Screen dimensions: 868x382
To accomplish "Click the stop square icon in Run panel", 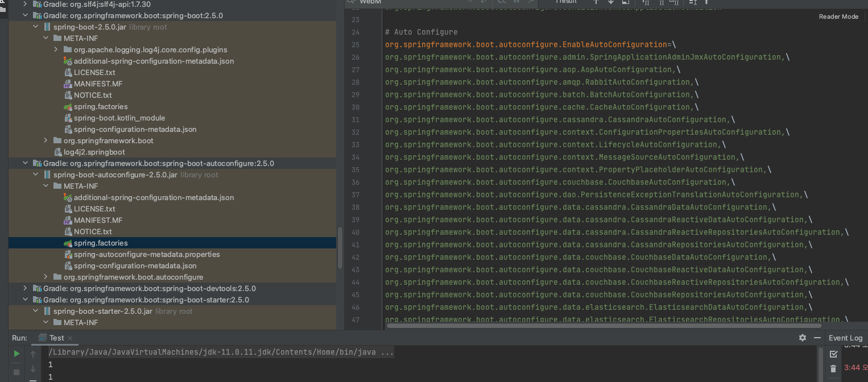I will pyautogui.click(x=16, y=372).
